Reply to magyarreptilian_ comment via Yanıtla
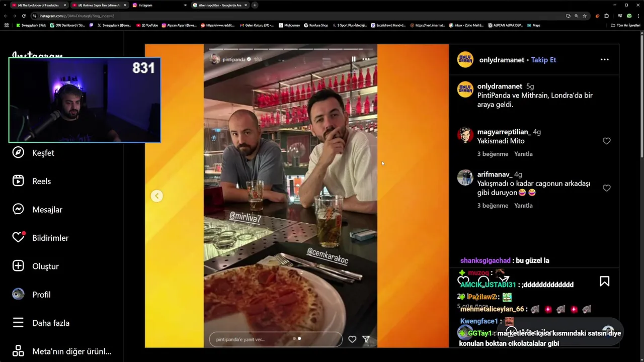This screenshot has height=362, width=644. (523, 154)
